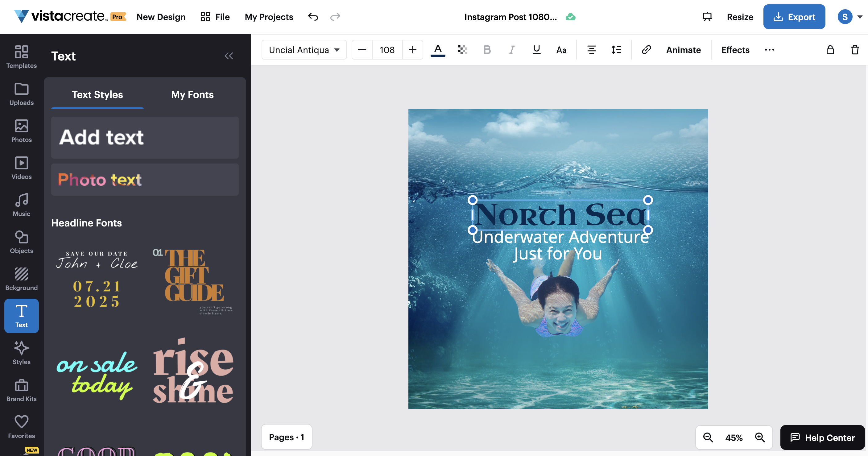Toggle bold formatting
This screenshot has height=456, width=868.
tap(487, 50)
